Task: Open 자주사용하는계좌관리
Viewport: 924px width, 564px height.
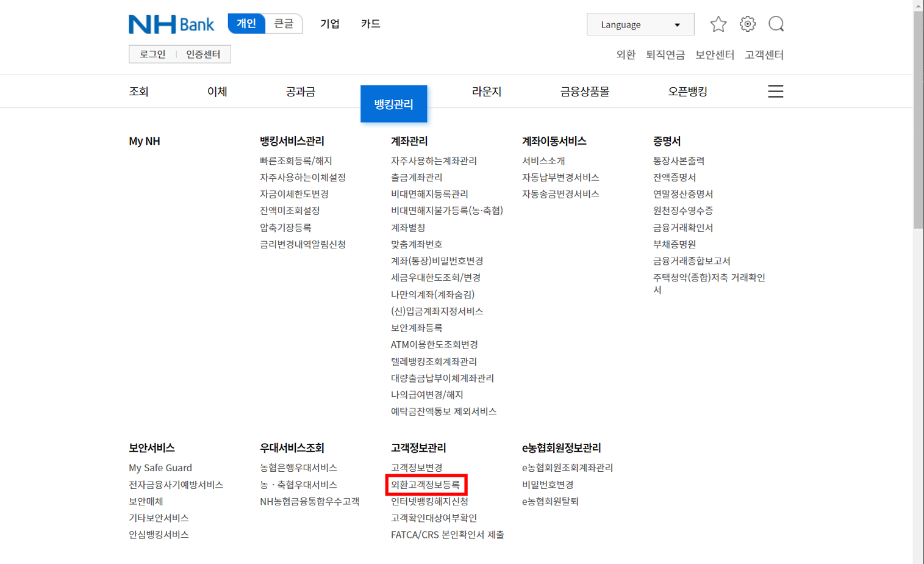Action: (x=434, y=161)
